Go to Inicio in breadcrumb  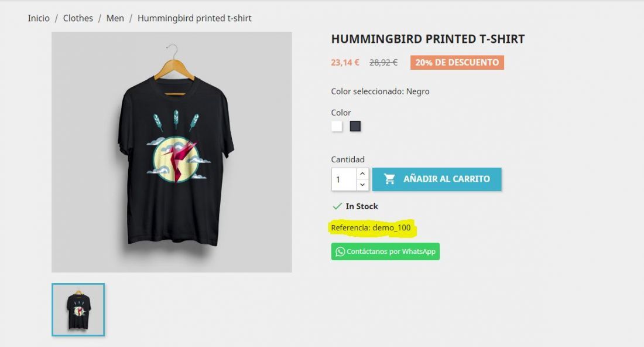click(x=39, y=18)
